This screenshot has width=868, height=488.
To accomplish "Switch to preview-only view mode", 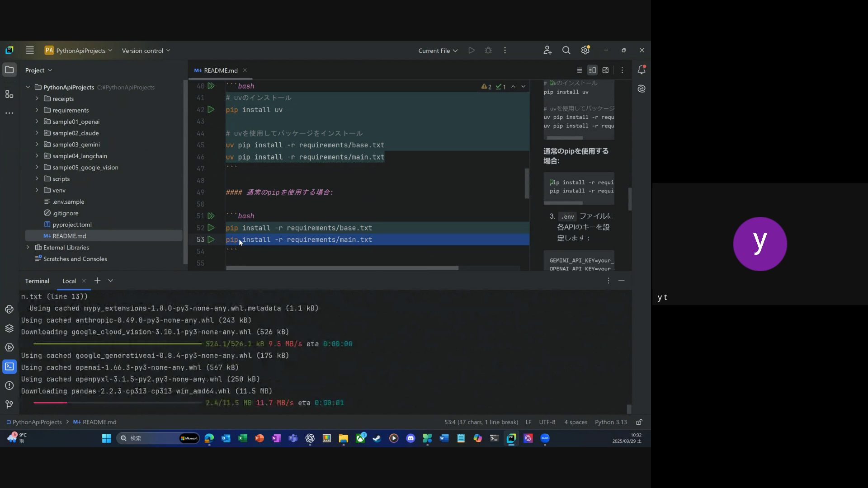I will point(605,70).
